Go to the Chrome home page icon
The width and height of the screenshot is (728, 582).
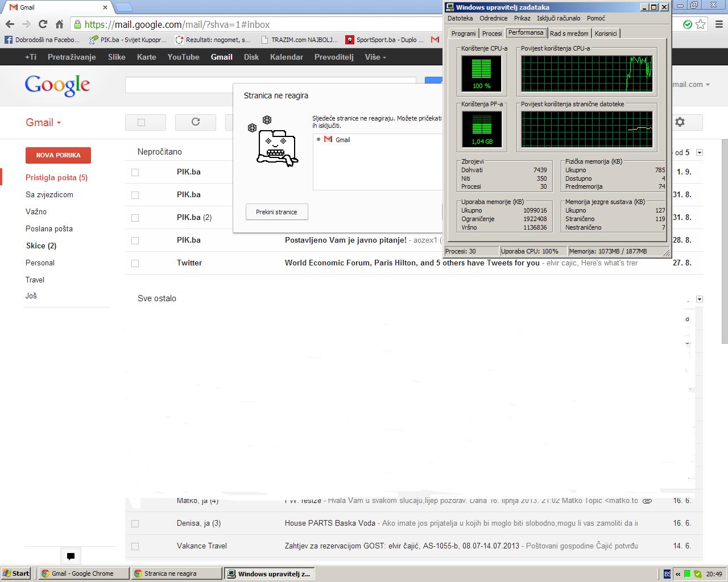pos(59,24)
